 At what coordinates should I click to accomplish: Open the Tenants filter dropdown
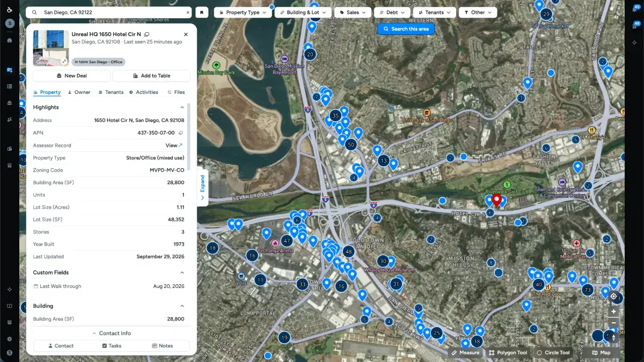click(435, 12)
